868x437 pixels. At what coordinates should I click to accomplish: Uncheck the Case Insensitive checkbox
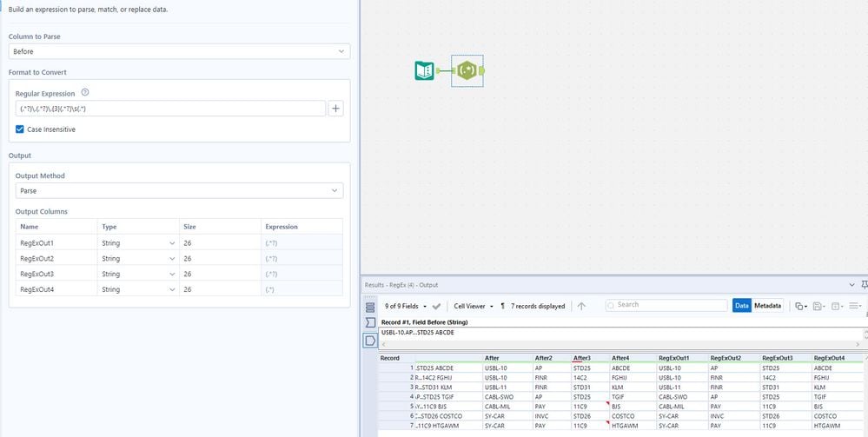point(20,129)
